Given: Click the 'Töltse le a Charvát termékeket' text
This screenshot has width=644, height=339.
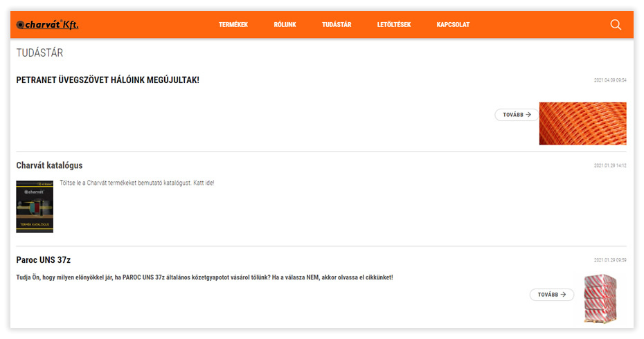Looking at the screenshot, I should point(137,183).
